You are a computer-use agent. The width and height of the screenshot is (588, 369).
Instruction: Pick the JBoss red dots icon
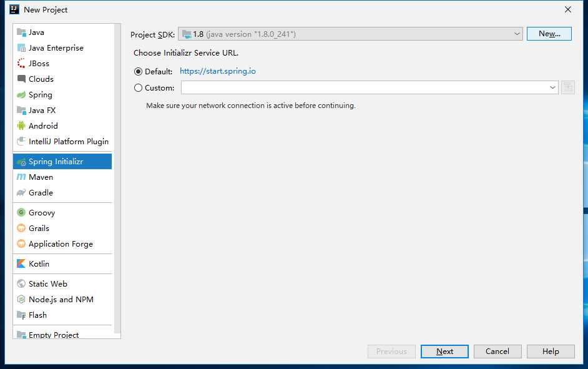[x=21, y=64]
